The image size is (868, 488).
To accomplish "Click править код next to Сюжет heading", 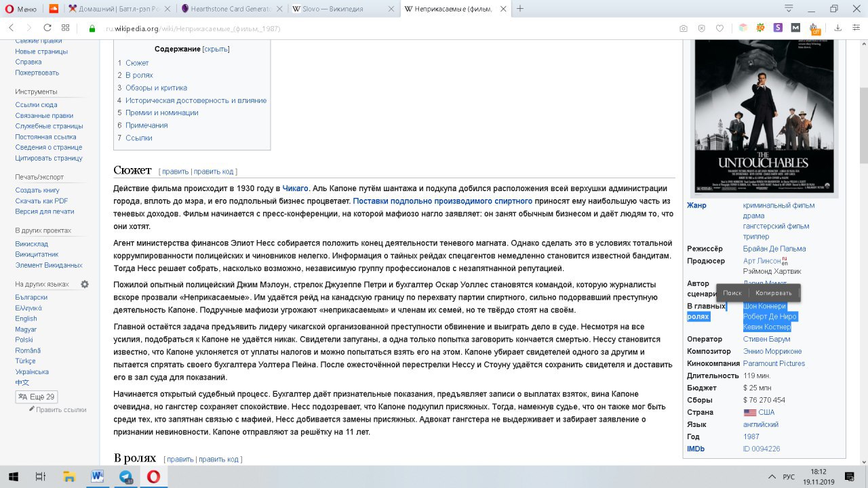I will pos(214,171).
